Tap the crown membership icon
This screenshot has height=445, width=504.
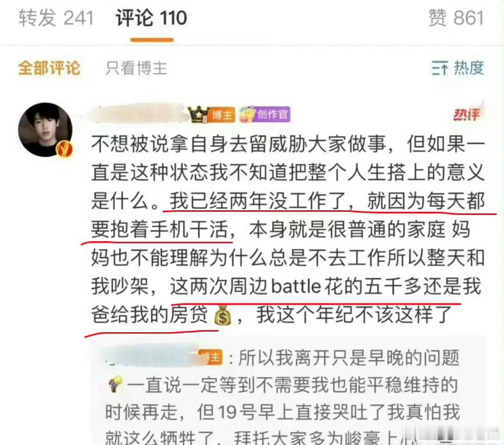coord(198,115)
